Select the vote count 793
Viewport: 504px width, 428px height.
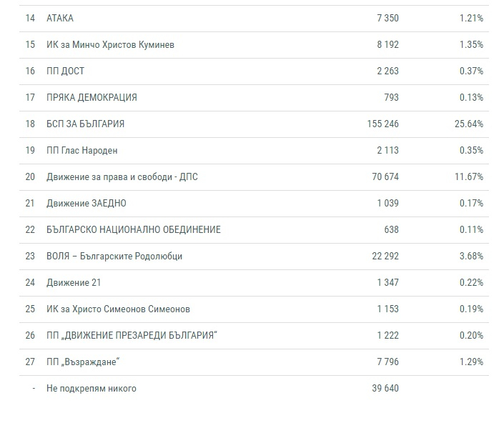(x=391, y=97)
